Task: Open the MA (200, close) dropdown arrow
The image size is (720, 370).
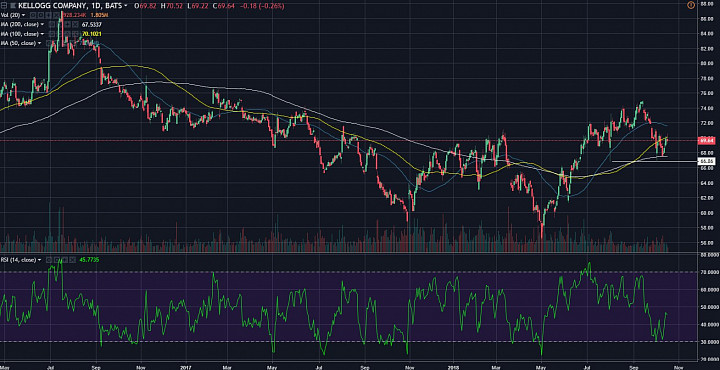Action: [42, 24]
